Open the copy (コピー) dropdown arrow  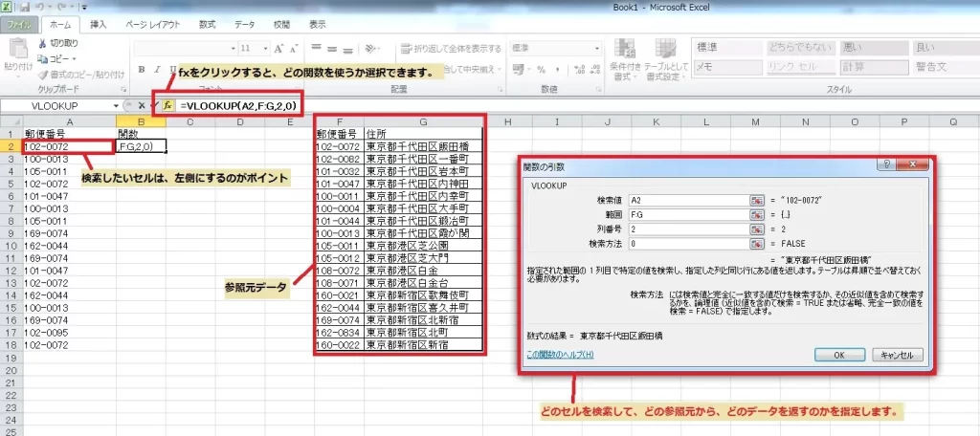click(74, 58)
